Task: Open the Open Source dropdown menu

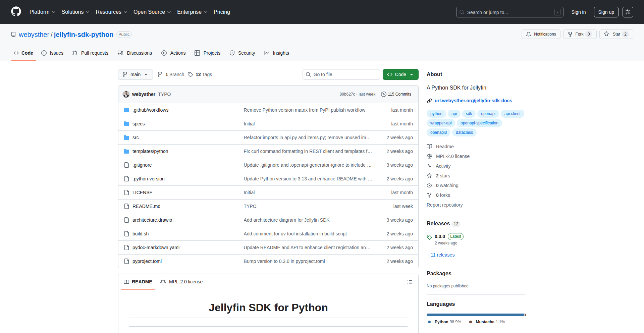Action: tap(152, 12)
